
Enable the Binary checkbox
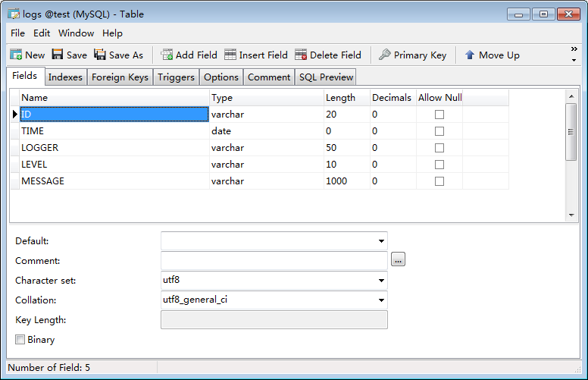(20, 340)
